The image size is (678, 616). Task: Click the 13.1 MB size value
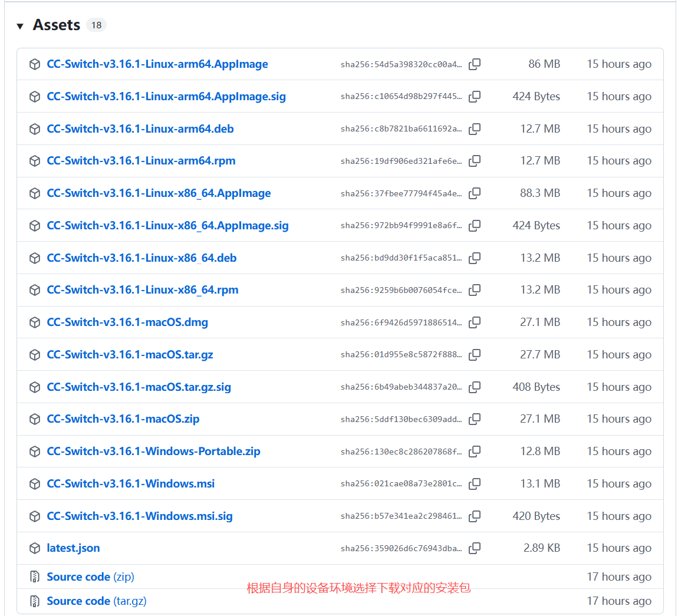[540, 484]
